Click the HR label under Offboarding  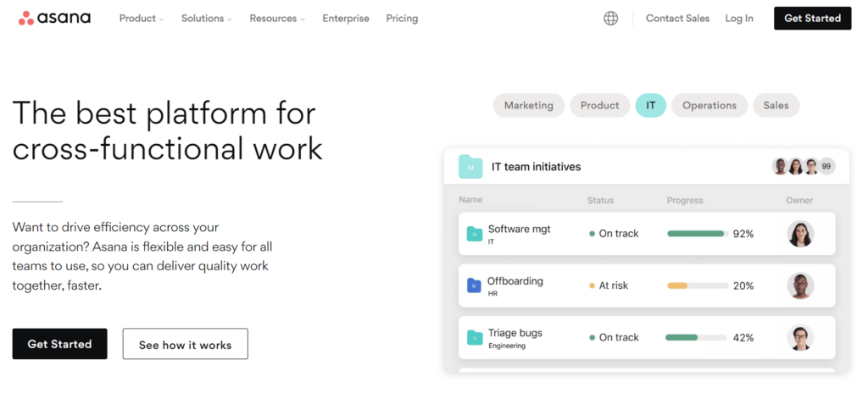coord(492,294)
